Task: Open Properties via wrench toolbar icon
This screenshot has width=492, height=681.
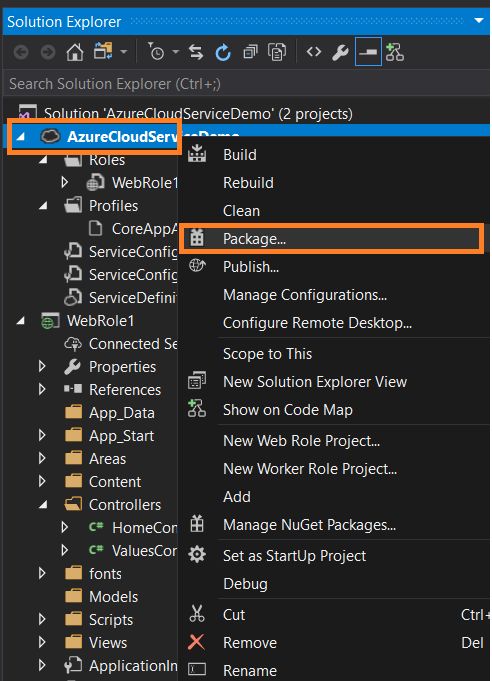Action: [x=340, y=53]
